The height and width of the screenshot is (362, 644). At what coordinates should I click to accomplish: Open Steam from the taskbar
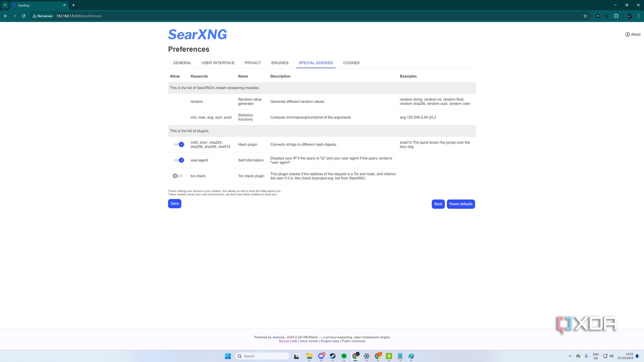click(x=333, y=356)
